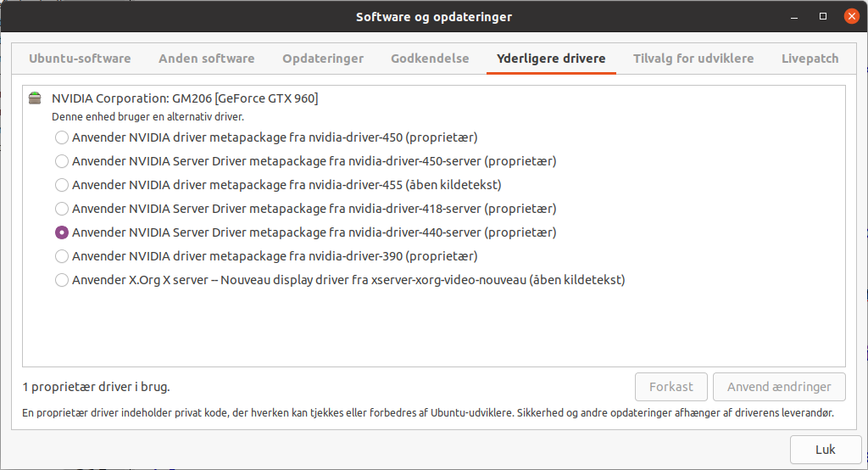Click 'Denne enhed bruger en alternativ driver.' text
Viewport: 868px width, 470px height.
(147, 117)
